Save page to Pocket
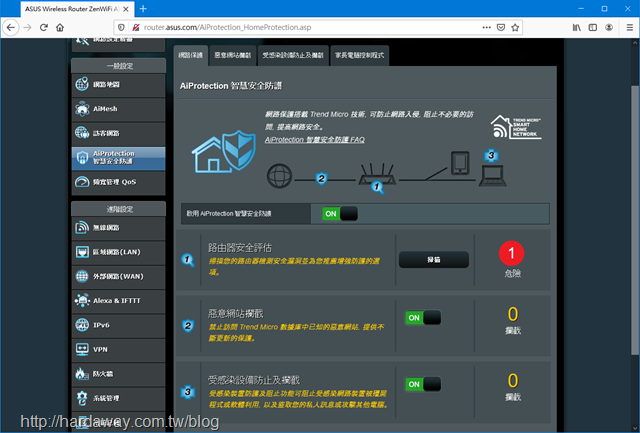Image resolution: width=640 pixels, height=433 pixels. (501, 27)
